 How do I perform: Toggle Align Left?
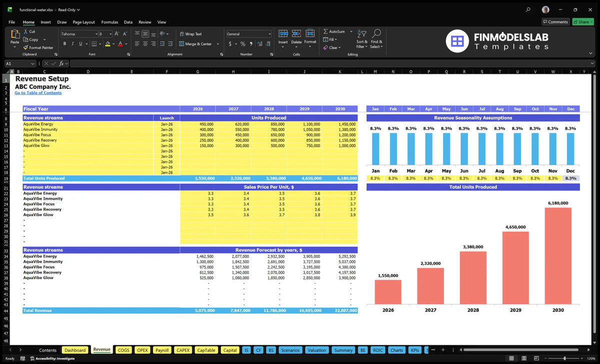[x=137, y=44]
